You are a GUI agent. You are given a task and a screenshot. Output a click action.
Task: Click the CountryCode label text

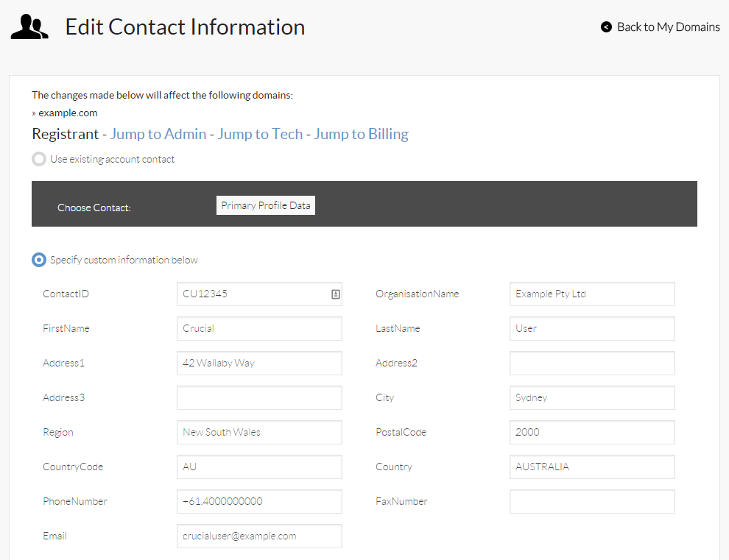click(73, 467)
